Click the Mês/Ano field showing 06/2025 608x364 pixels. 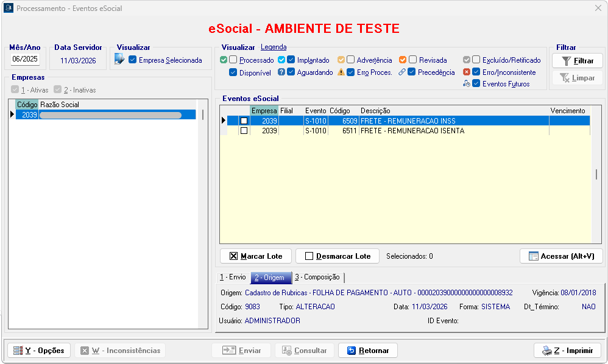point(25,59)
